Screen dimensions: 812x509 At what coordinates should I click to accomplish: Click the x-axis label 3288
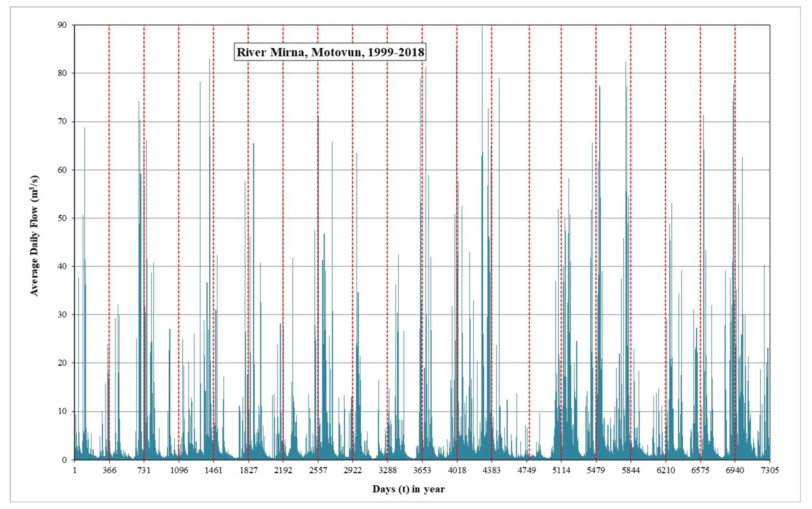[x=387, y=470]
